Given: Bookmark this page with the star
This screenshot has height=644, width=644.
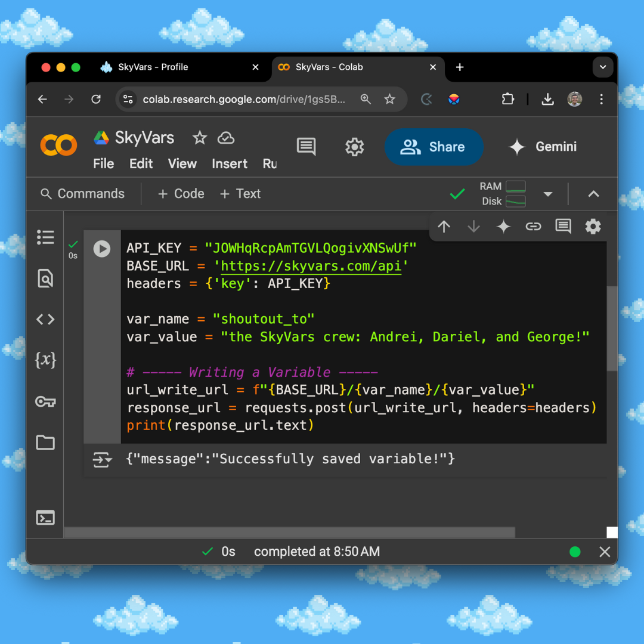Looking at the screenshot, I should pos(389,99).
